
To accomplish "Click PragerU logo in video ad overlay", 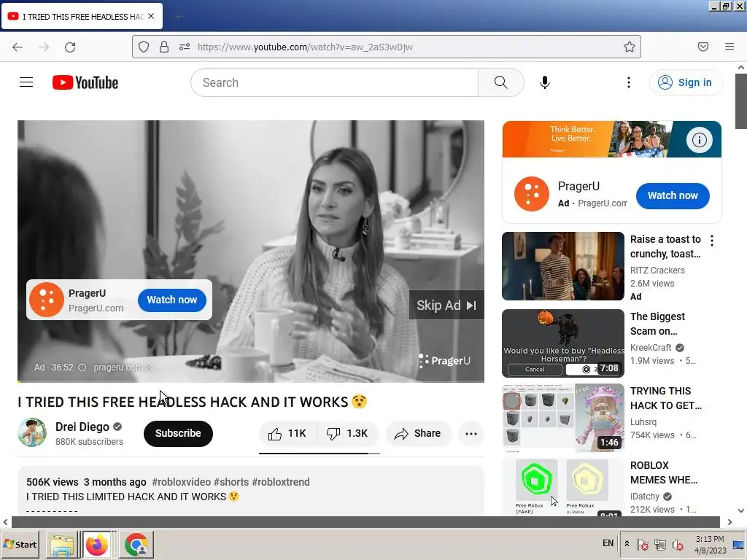I will pos(47,300).
